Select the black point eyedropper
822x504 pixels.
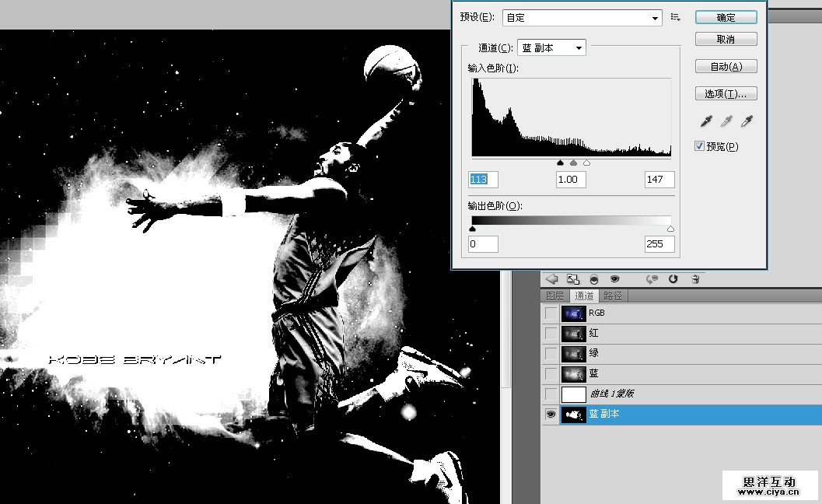[707, 121]
